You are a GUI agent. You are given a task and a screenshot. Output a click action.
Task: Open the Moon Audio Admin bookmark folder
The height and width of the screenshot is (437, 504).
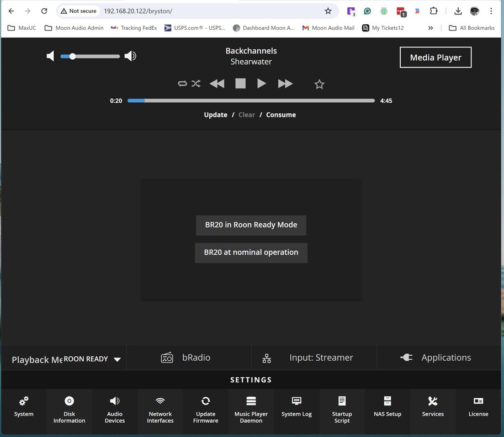(x=74, y=28)
